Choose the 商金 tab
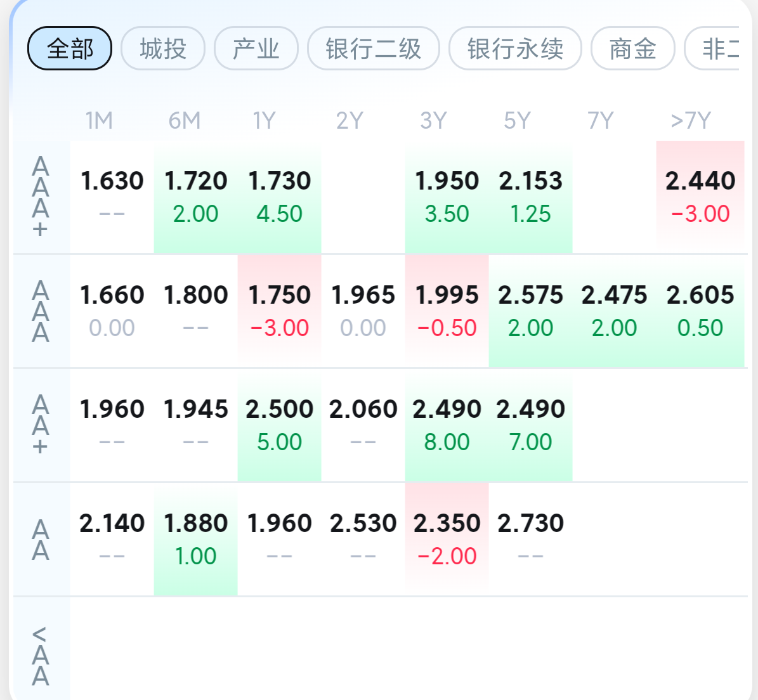758x700 pixels. 632,48
